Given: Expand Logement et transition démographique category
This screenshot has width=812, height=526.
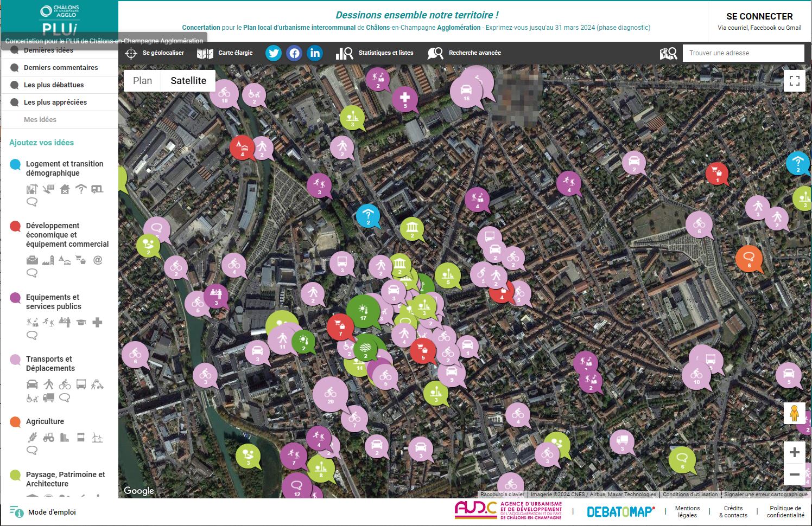Looking at the screenshot, I should [x=65, y=168].
